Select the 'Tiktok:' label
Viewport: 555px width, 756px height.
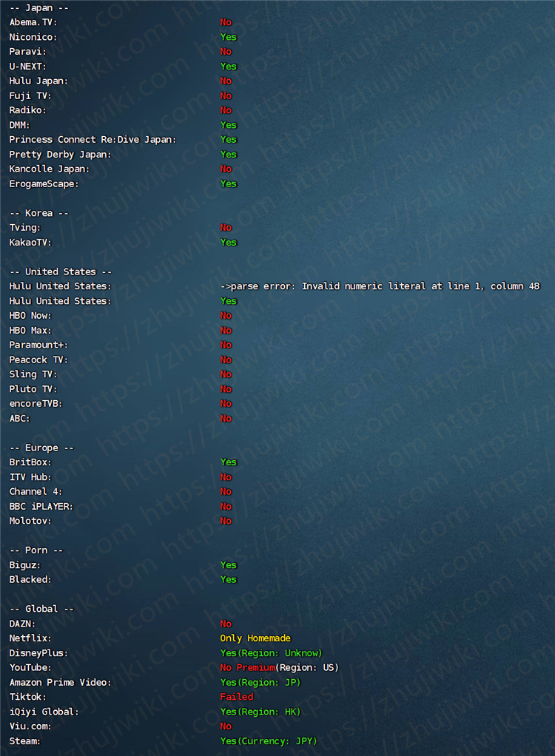tap(27, 697)
